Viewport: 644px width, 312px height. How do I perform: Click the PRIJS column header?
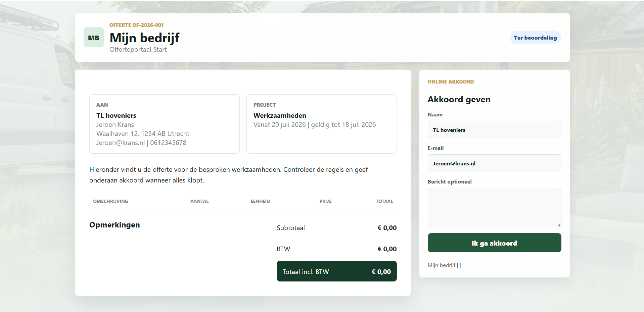(325, 201)
